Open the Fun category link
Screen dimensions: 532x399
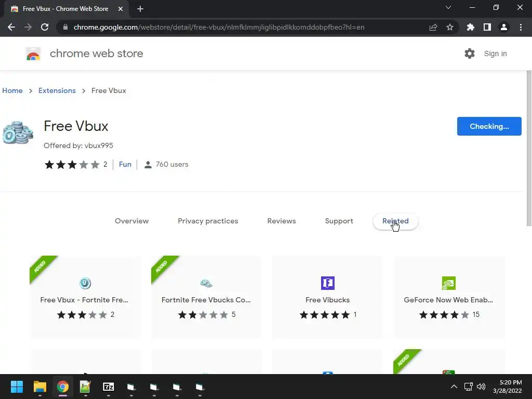(125, 164)
